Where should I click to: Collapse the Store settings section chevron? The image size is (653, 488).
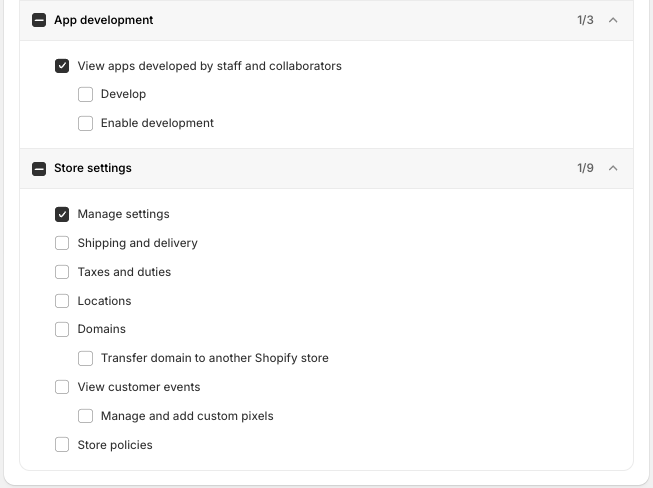pos(614,168)
